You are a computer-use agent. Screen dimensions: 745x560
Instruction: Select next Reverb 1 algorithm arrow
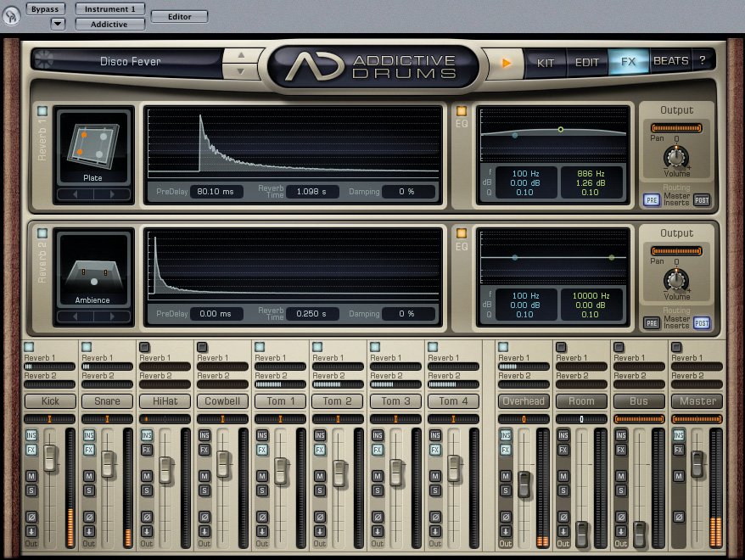(112, 194)
